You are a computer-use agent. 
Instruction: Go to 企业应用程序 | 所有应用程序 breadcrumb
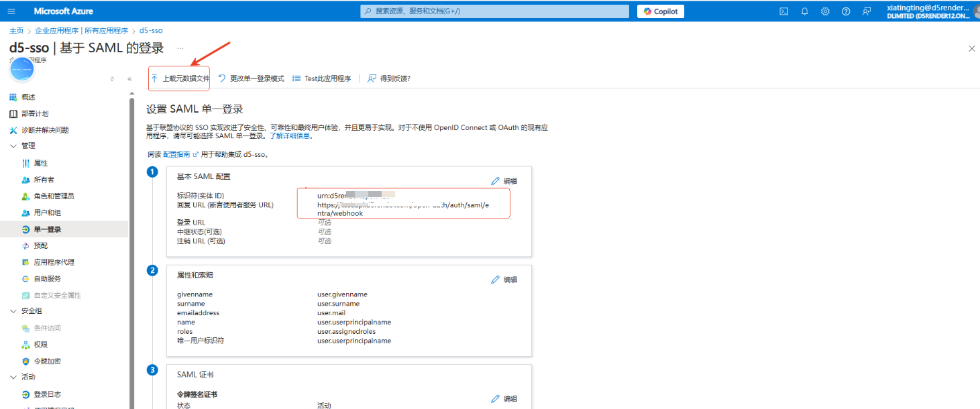click(x=81, y=31)
